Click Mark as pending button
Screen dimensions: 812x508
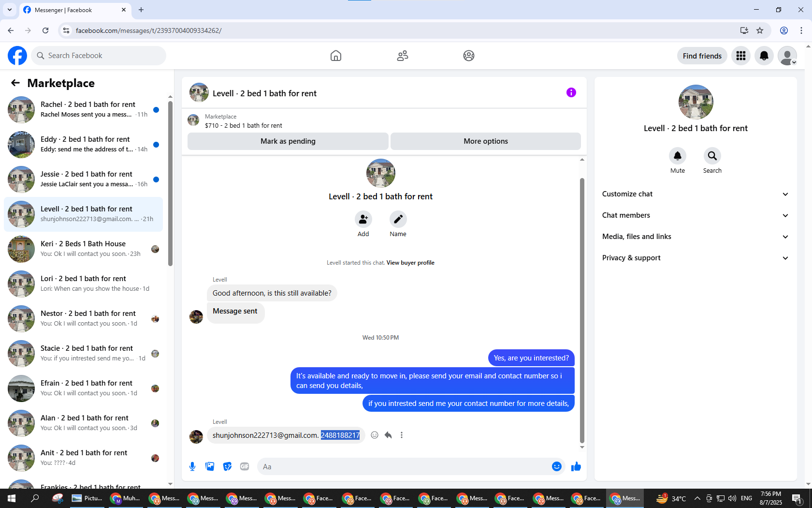pyautogui.click(x=288, y=141)
